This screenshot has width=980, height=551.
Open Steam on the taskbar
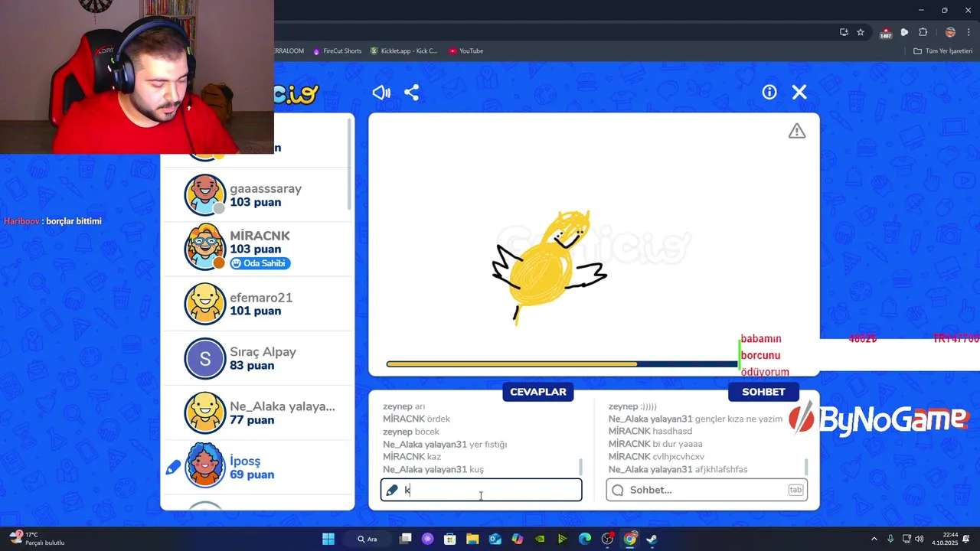pos(652,539)
